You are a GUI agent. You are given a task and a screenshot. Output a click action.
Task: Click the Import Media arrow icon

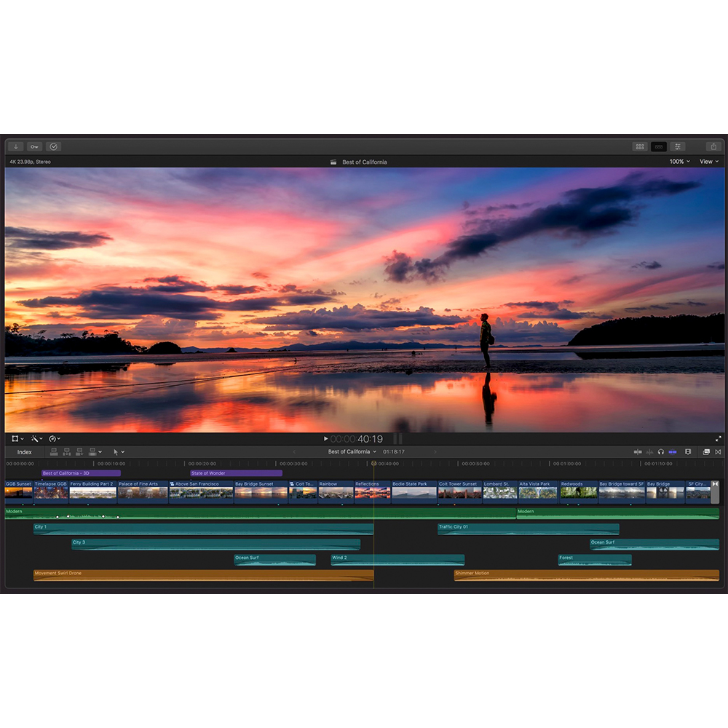coord(15,146)
